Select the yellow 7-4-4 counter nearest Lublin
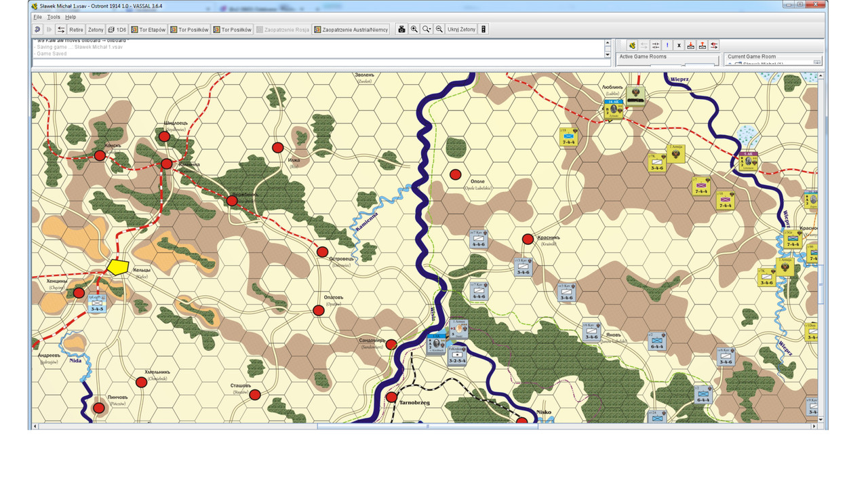Image resolution: width=868 pixels, height=481 pixels. [568, 137]
